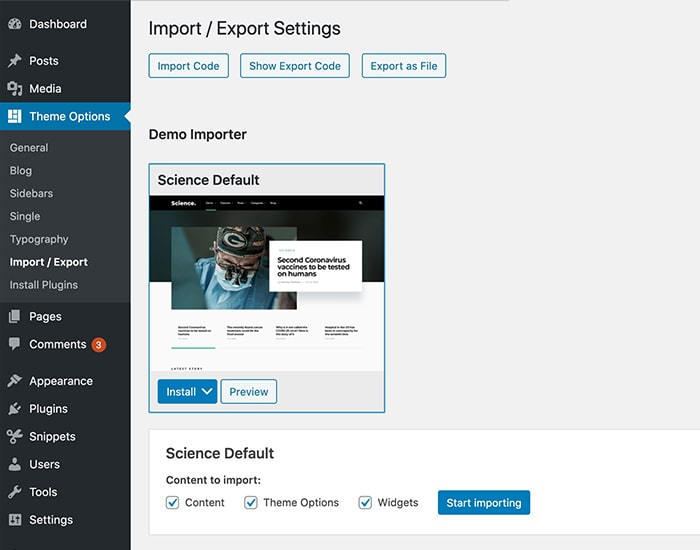Select the Install Plugins submenu item
The width and height of the screenshot is (700, 550).
tap(44, 285)
